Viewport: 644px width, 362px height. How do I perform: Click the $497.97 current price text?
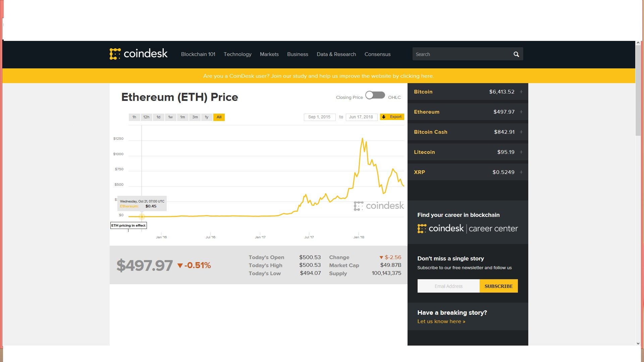pos(145,265)
